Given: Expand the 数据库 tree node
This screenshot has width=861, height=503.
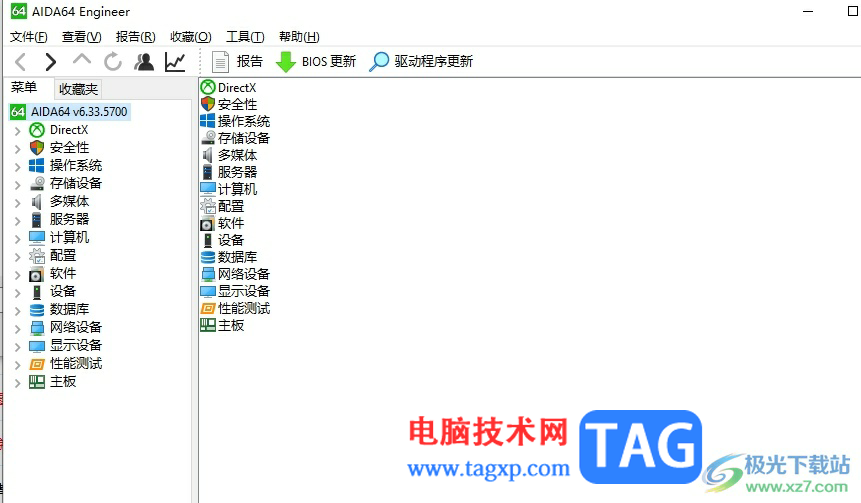Looking at the screenshot, I should 18,310.
